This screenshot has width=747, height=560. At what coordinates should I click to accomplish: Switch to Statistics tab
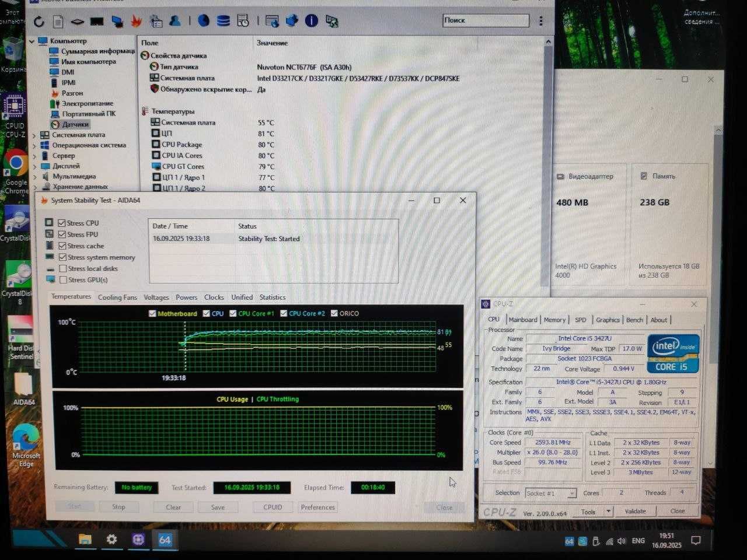point(273,297)
